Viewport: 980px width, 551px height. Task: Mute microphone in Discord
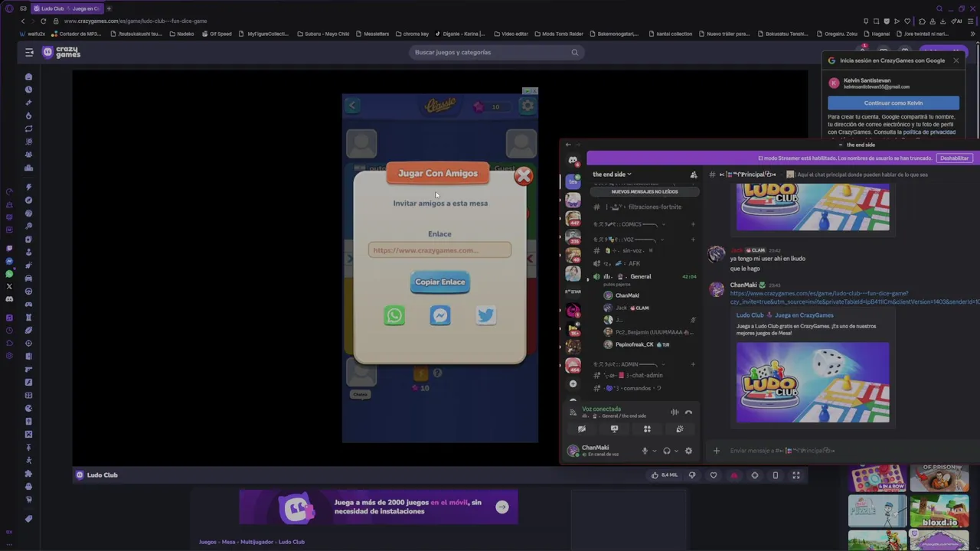pyautogui.click(x=645, y=451)
